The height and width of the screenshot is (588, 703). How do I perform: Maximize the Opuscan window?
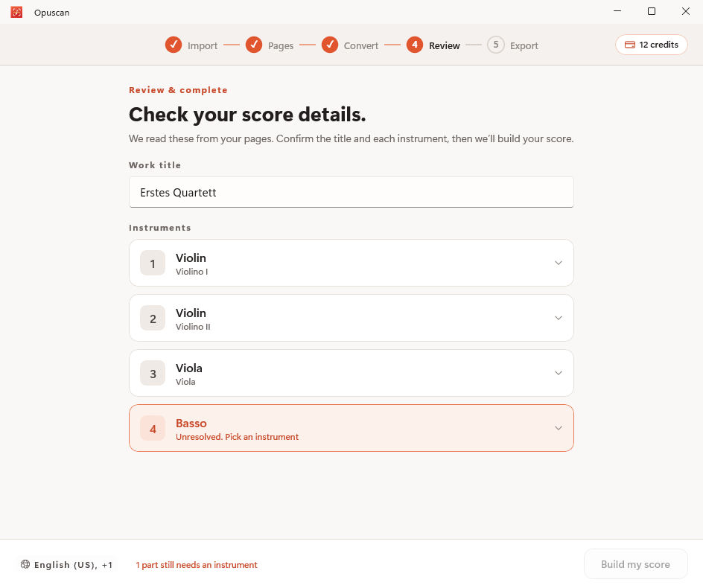[652, 11]
